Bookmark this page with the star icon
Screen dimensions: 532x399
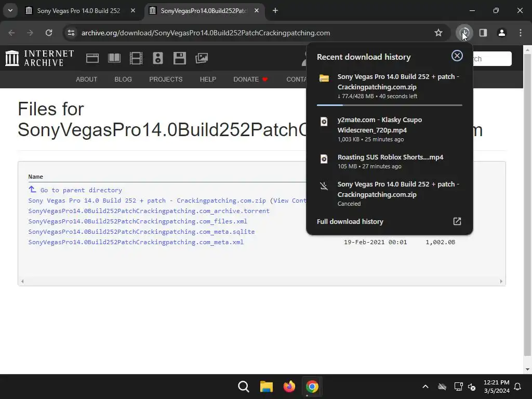(x=438, y=33)
